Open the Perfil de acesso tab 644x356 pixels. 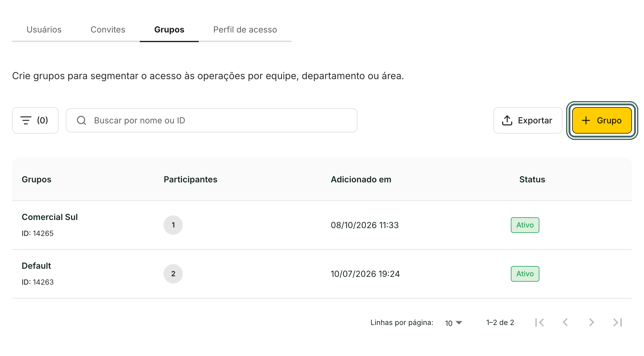coord(245,29)
